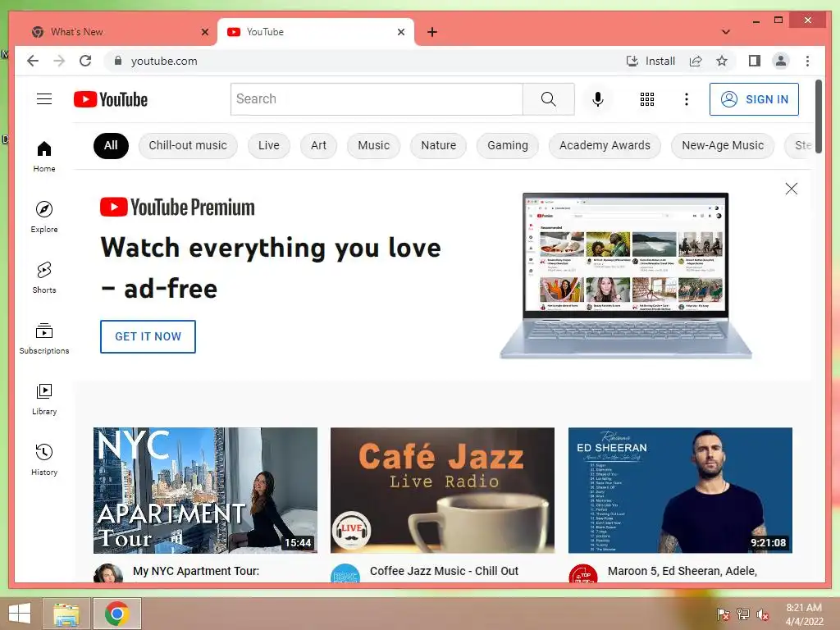Close the YouTube tab

400,32
